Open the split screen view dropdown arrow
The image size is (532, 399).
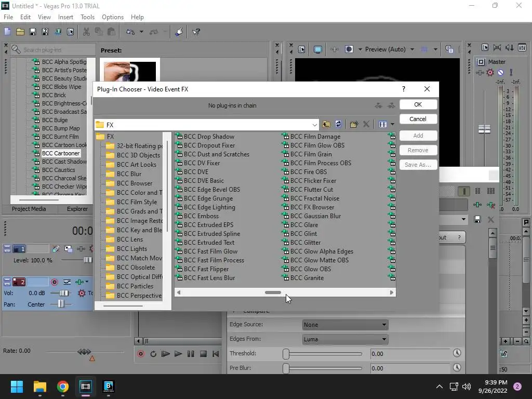(x=360, y=49)
